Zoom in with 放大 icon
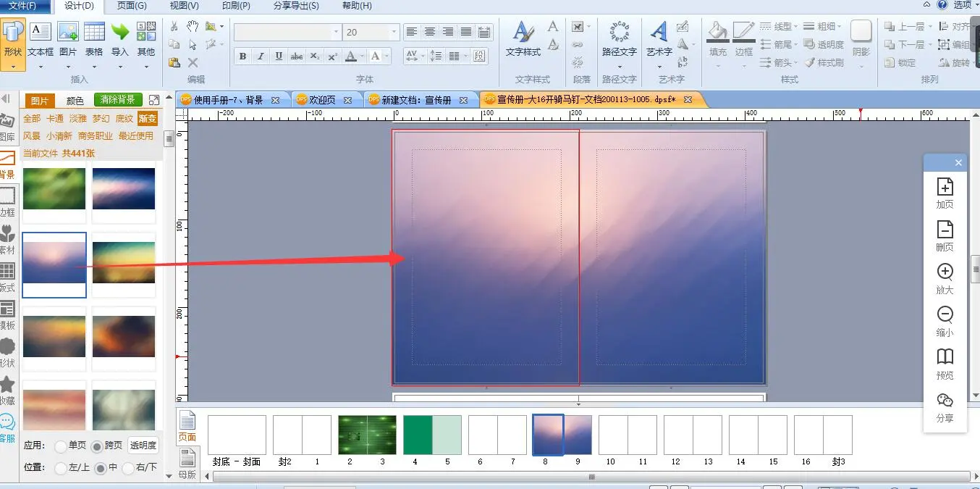The image size is (980, 489). [945, 278]
